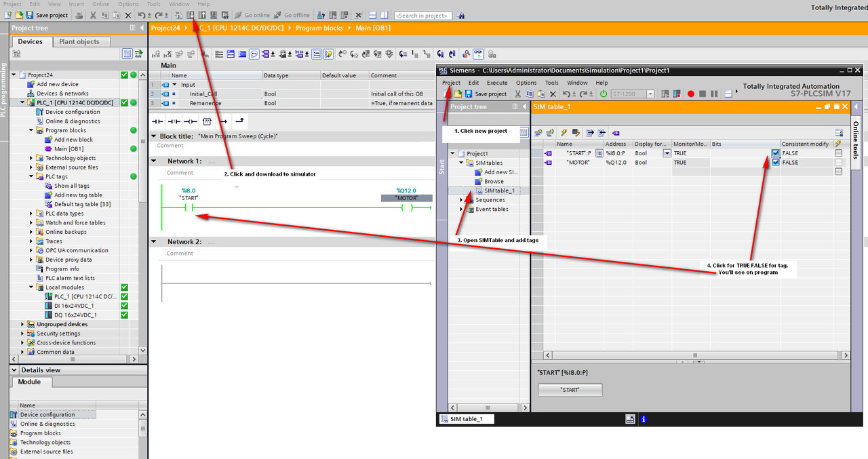The width and height of the screenshot is (868, 459).
Task: Click red record button in PLCSIM toolbar
Action: (x=691, y=94)
